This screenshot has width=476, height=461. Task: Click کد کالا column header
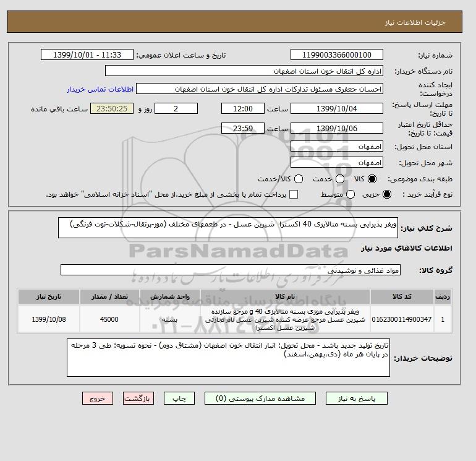click(402, 296)
